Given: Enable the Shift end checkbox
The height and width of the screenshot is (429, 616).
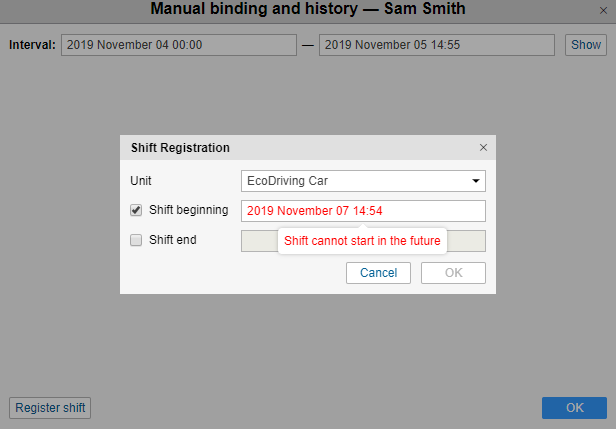Looking at the screenshot, I should (x=136, y=240).
